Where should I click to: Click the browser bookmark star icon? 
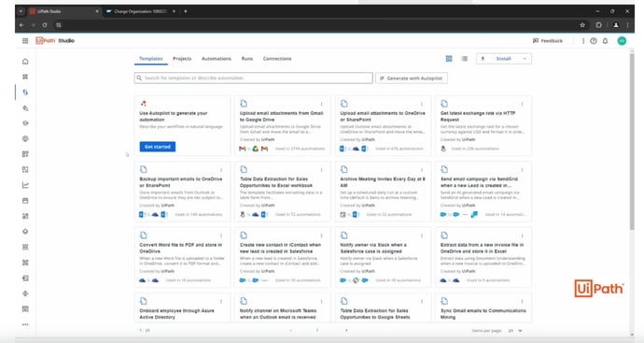582,25
